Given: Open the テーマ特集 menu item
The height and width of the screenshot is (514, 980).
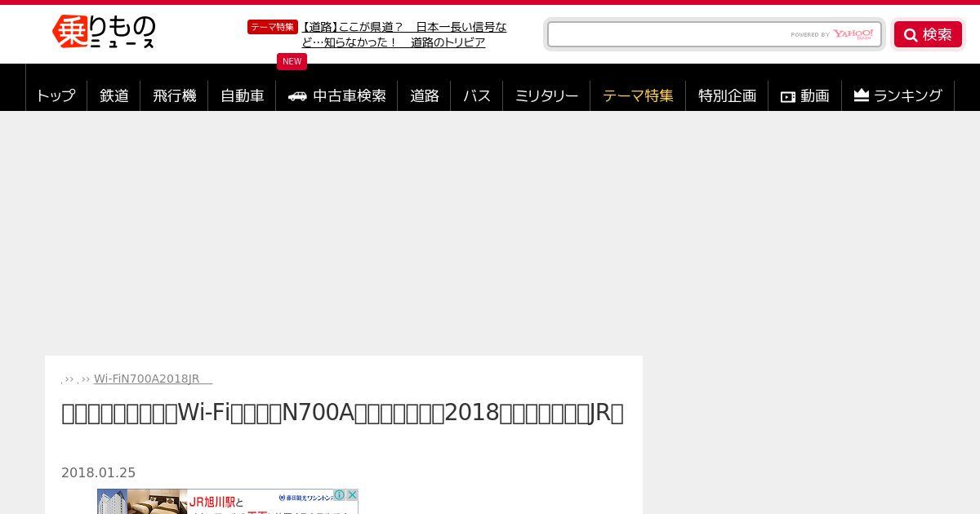Looking at the screenshot, I should tap(638, 95).
